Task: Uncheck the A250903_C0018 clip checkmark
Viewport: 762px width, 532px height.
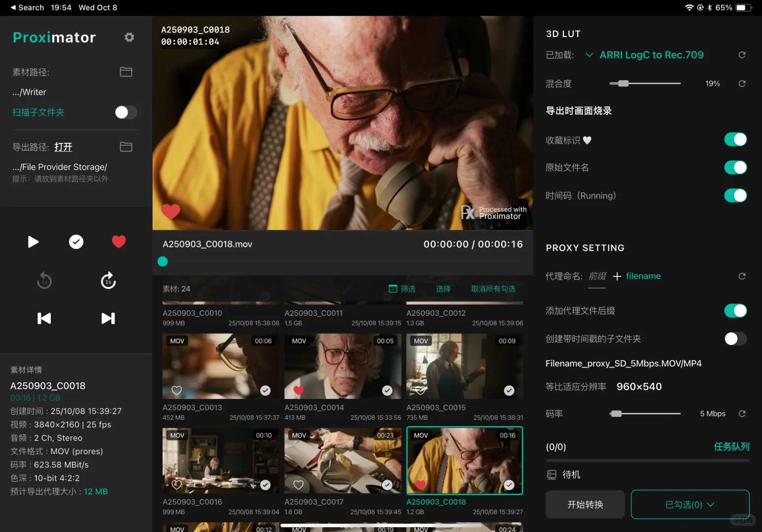Action: [x=509, y=485]
